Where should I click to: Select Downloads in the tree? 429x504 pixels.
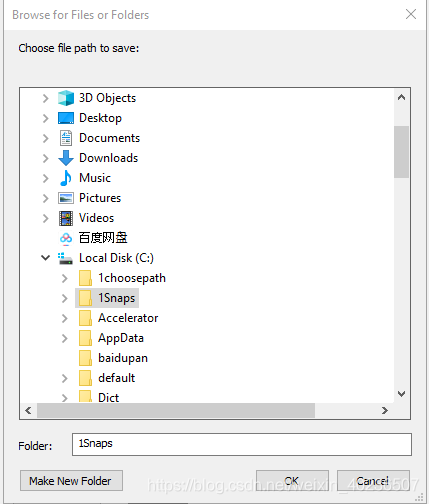tap(108, 158)
